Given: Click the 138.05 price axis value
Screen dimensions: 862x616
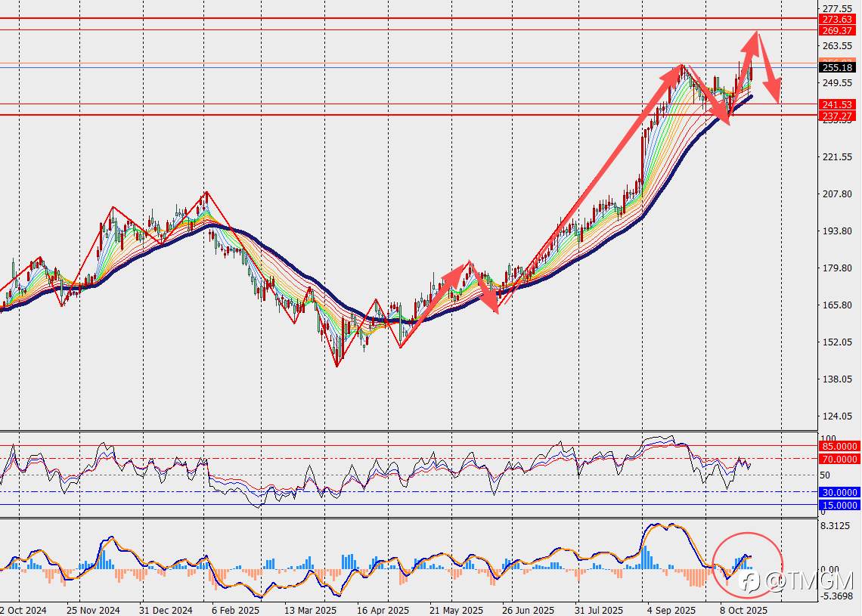Looking at the screenshot, I should [x=837, y=379].
